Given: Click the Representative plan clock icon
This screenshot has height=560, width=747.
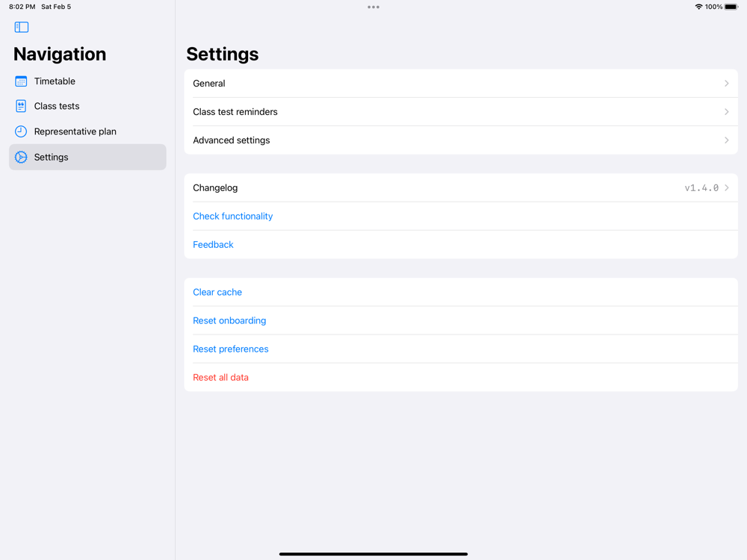Looking at the screenshot, I should (21, 131).
